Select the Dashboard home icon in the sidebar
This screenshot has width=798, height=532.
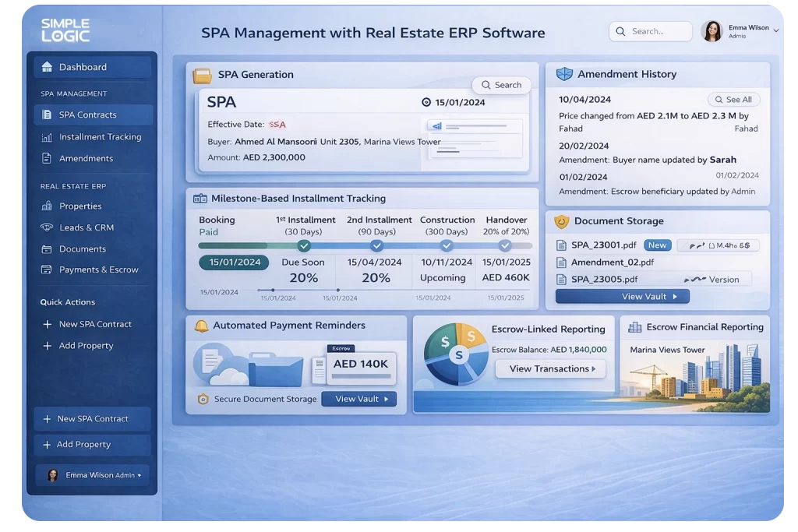(46, 67)
